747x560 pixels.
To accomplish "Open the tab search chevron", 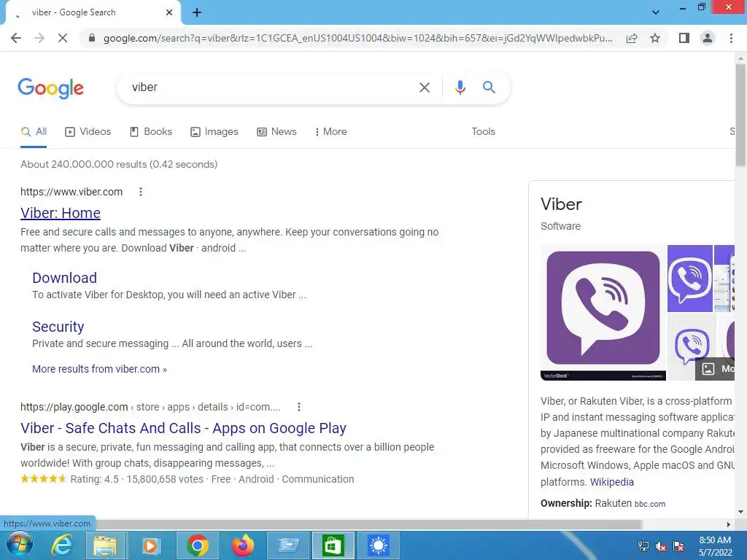I will coord(656,12).
